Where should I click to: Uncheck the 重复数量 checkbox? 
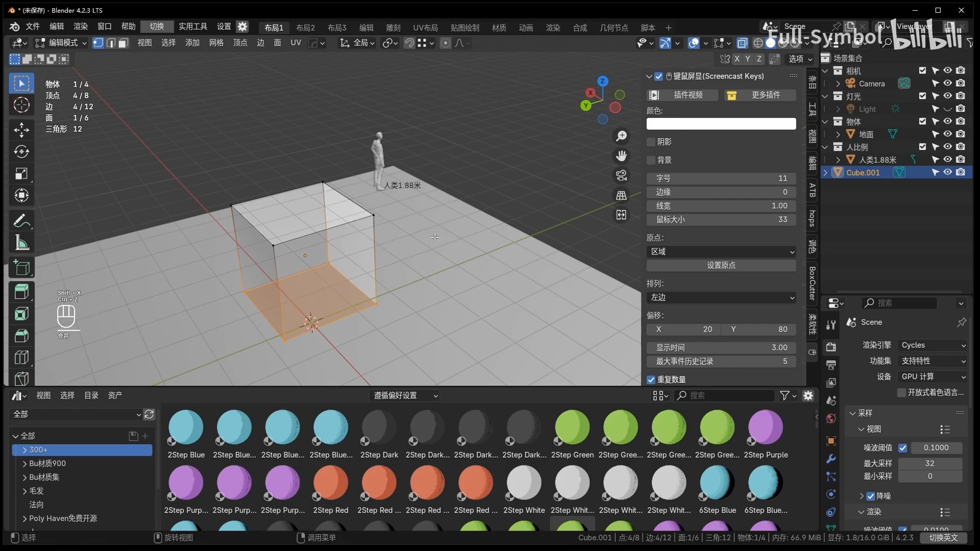click(651, 380)
